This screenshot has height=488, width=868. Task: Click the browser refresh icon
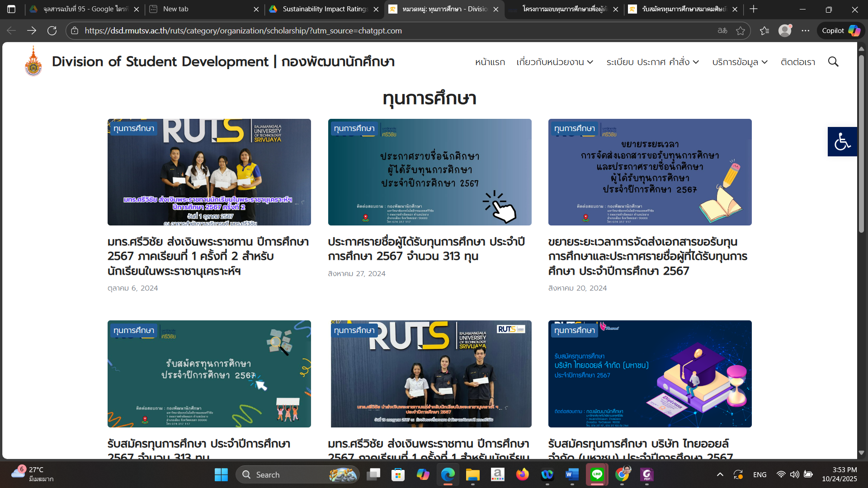tap(52, 31)
